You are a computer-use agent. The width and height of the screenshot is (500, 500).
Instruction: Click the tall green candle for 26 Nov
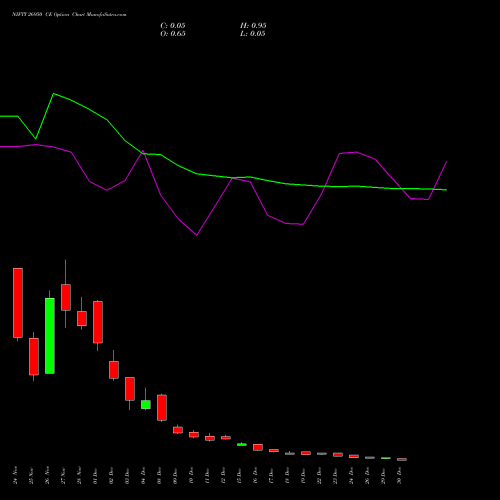50,336
